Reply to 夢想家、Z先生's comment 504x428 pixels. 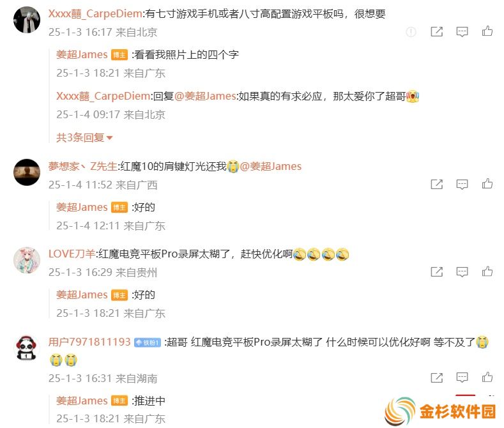[x=462, y=184]
